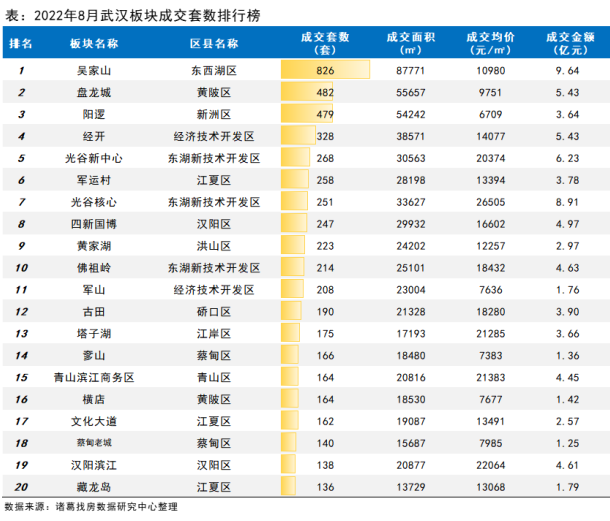Image resolution: width=610 pixels, height=521 pixels.
Task: Click the 横店 block name
Action: click(94, 399)
